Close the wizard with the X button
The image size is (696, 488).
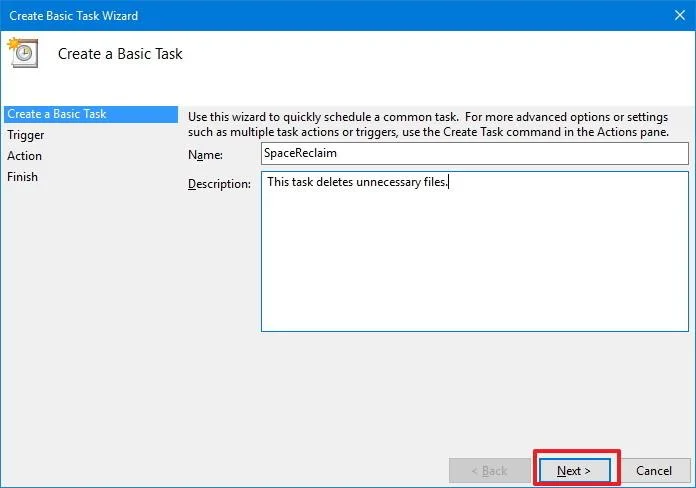680,16
